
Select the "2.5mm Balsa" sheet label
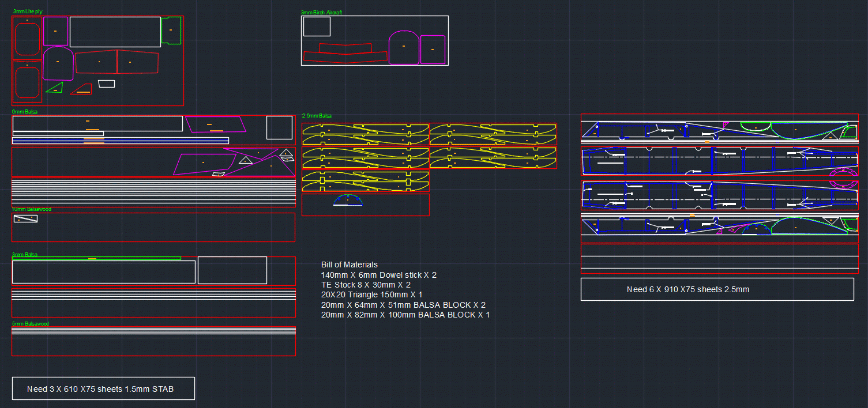click(x=317, y=116)
